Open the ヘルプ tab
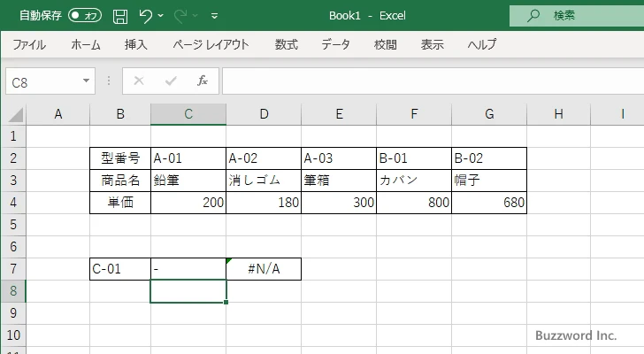 [x=482, y=44]
